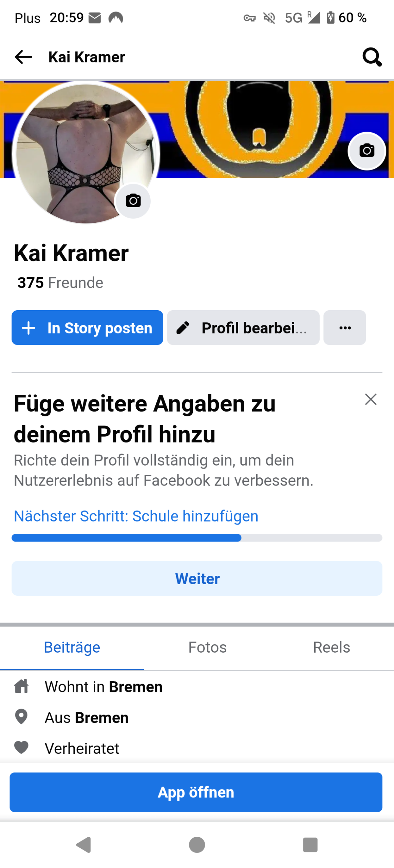
Task: Open the three-dots more options button
Action: tap(344, 327)
